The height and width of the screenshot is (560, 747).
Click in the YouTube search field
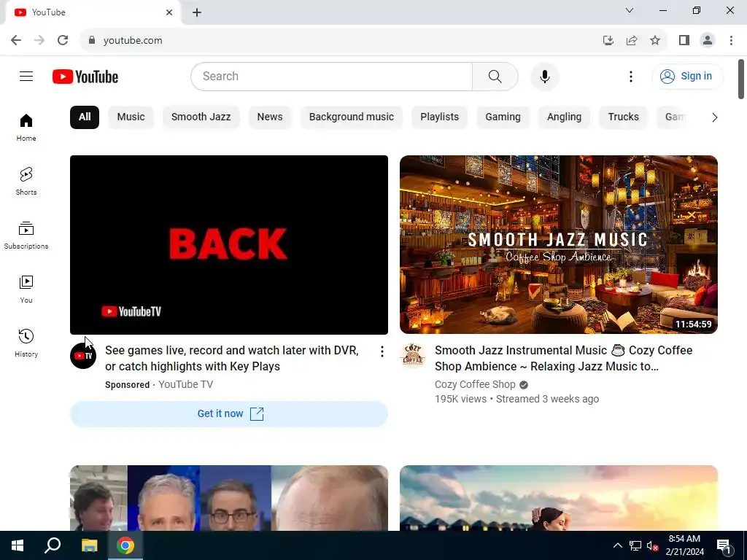(x=332, y=76)
